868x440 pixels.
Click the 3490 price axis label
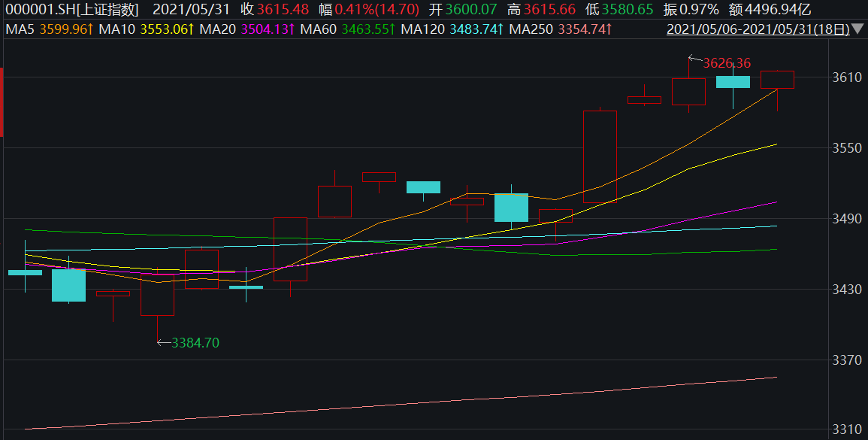click(x=848, y=219)
